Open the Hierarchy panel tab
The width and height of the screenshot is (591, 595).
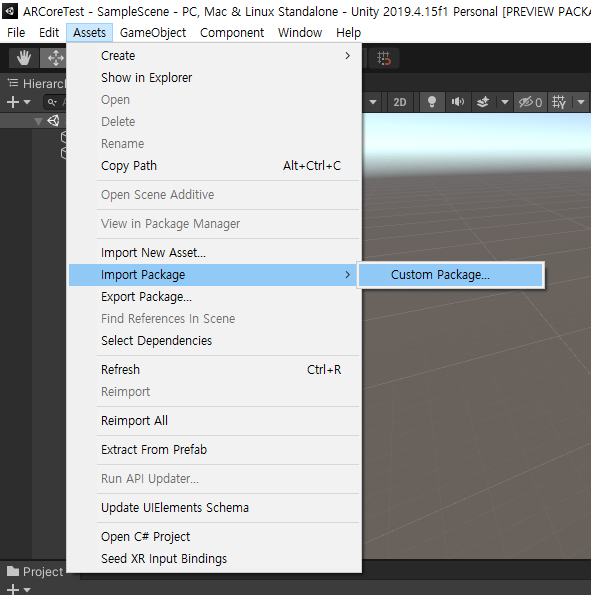36,83
